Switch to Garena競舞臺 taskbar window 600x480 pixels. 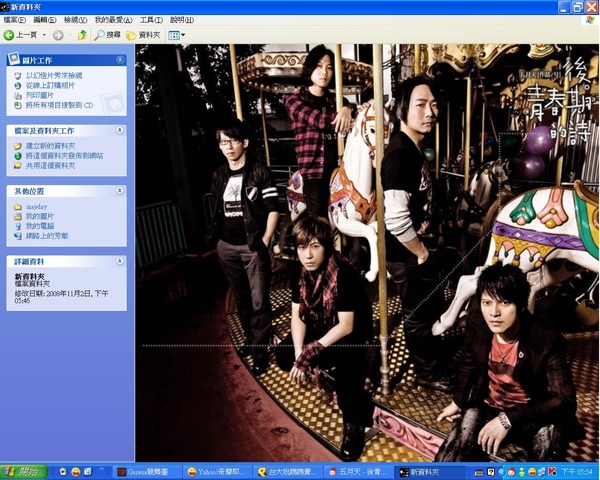pos(147,472)
